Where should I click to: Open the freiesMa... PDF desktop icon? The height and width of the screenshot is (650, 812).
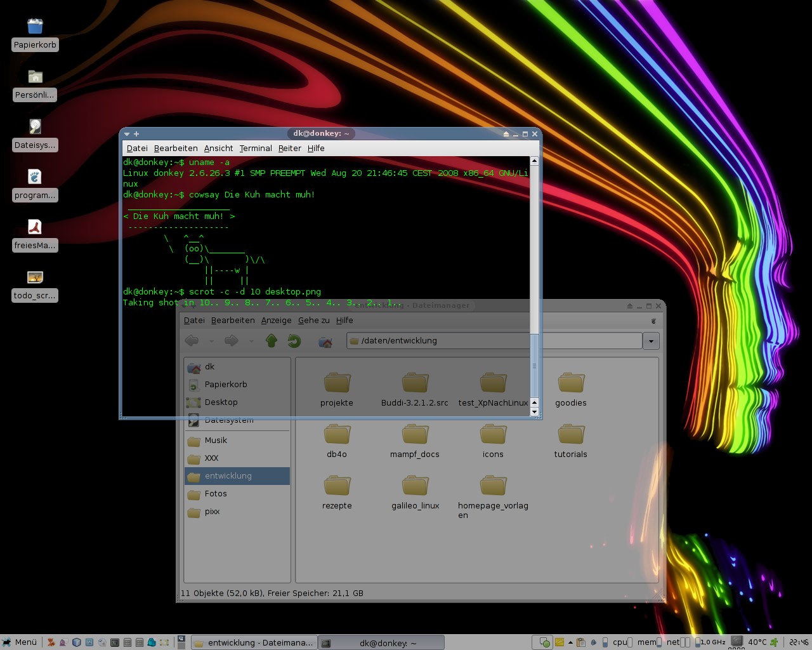pyautogui.click(x=35, y=227)
